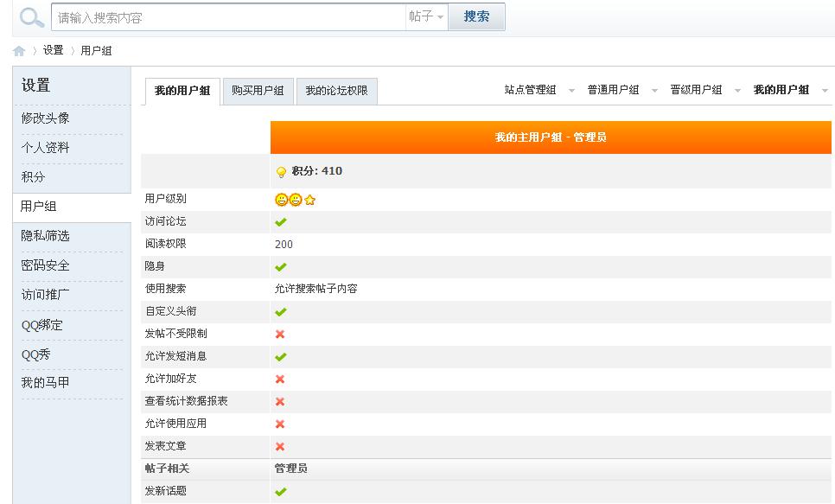Switch to the 我的用户组 tab

[x=182, y=91]
